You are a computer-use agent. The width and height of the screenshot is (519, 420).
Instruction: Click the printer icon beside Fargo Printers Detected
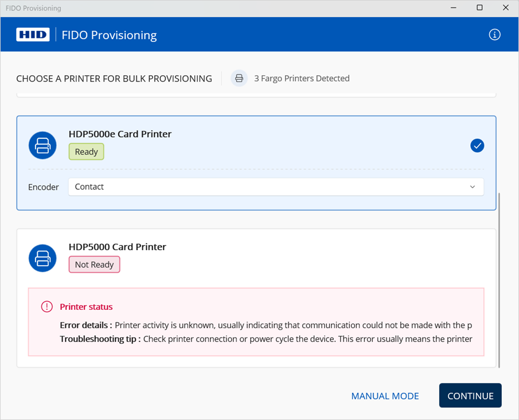(239, 79)
